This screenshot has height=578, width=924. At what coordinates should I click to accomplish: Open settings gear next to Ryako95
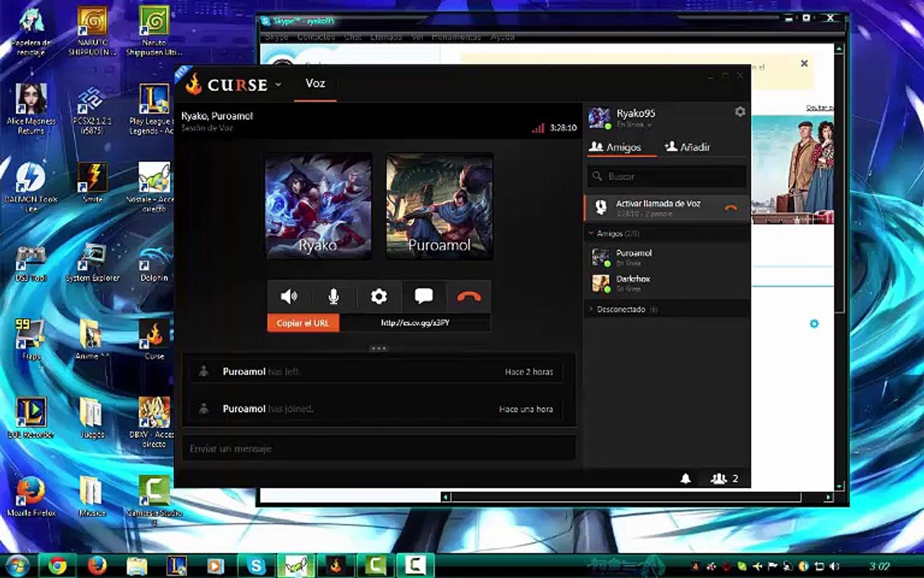click(740, 112)
